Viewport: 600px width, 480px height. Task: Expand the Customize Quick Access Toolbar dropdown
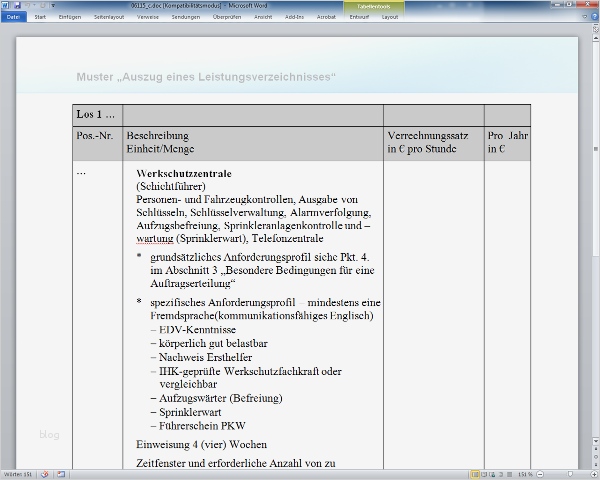(x=53, y=5)
